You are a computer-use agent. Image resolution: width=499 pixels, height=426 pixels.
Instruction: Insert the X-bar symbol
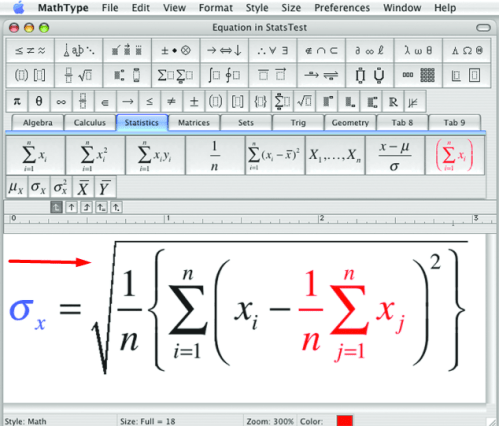(83, 187)
